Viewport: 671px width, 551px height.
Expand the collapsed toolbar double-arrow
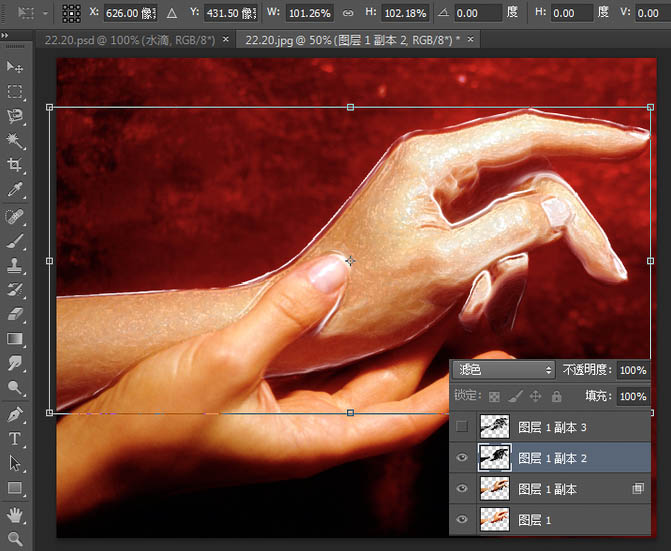(x=4, y=35)
